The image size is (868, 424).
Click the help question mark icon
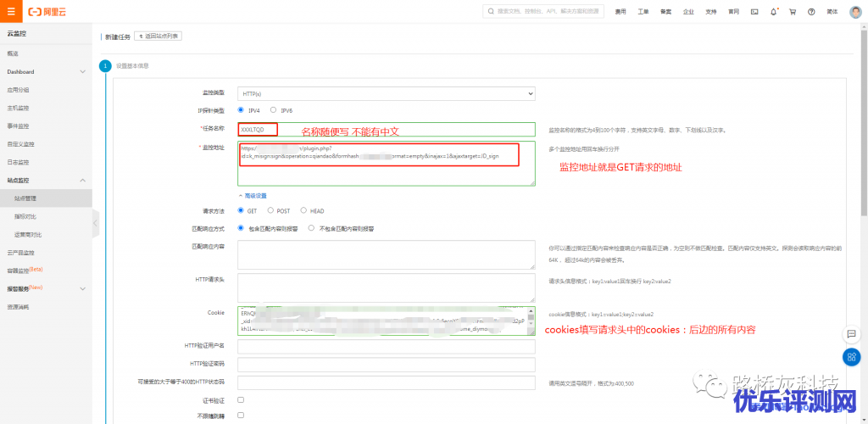click(x=811, y=12)
